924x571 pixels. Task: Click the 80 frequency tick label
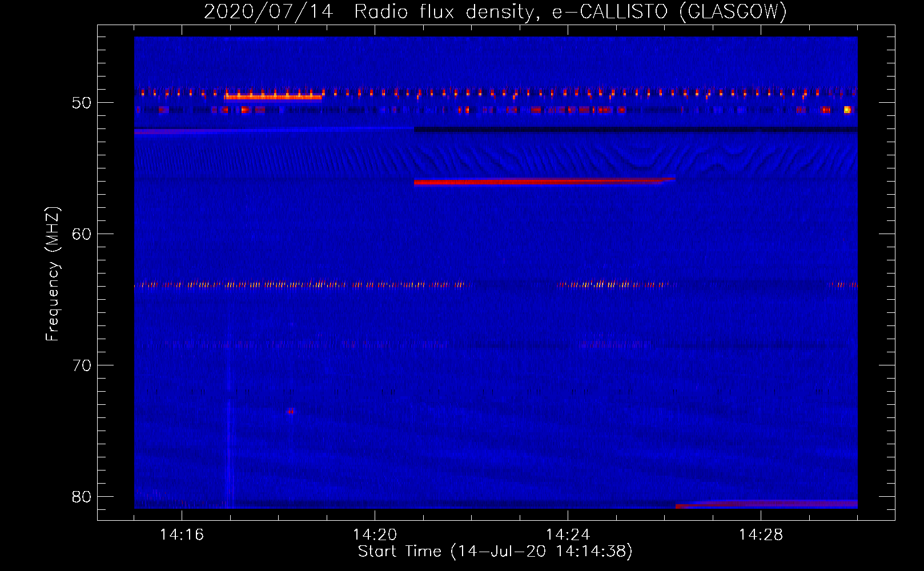click(x=82, y=497)
